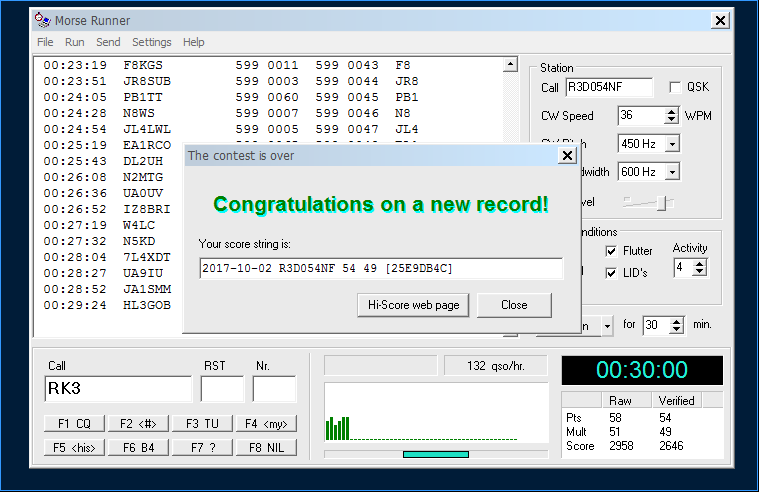This screenshot has height=492, width=759.
Task: Toggle the LID's checkbox
Action: [611, 273]
